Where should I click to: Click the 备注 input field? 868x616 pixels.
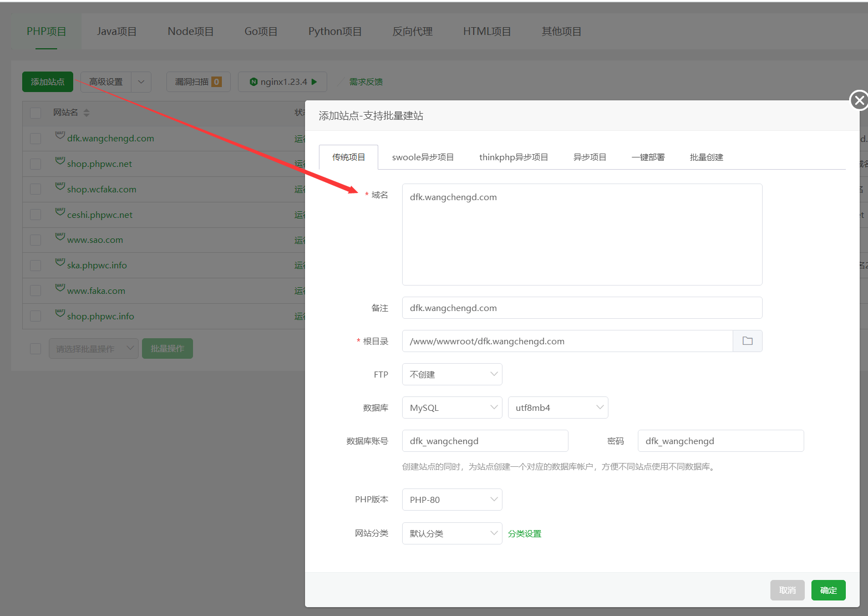click(582, 308)
